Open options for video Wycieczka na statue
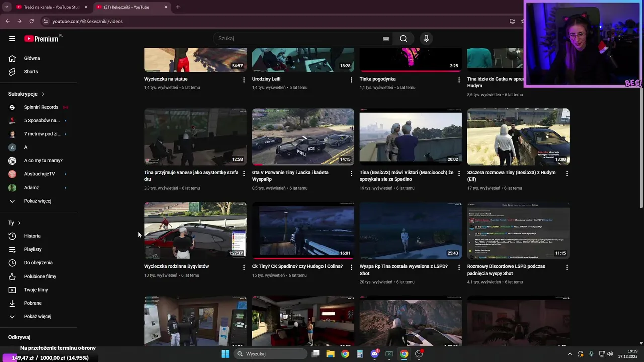 [244, 80]
